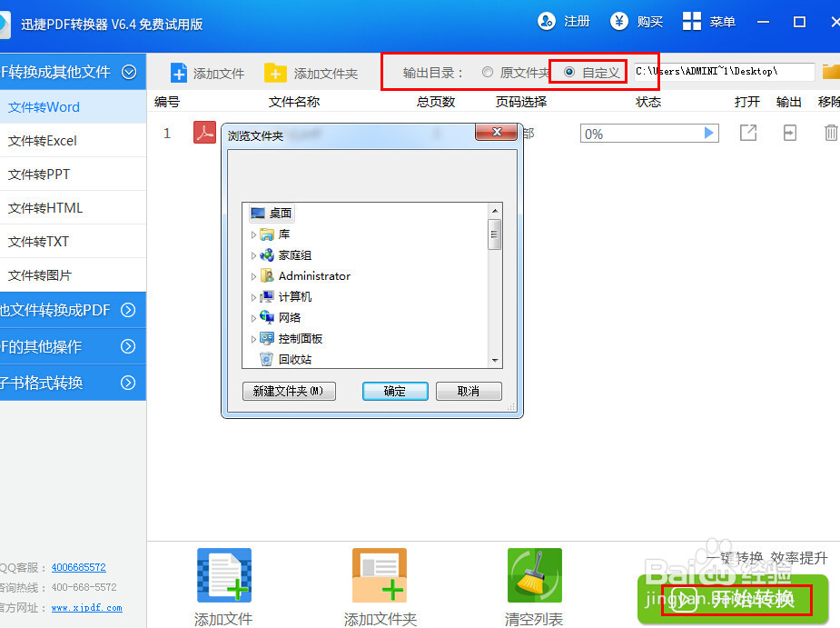Screen dimensions: 840x628
Task: Click the folder tree scrollbar thumb
Action: click(494, 234)
